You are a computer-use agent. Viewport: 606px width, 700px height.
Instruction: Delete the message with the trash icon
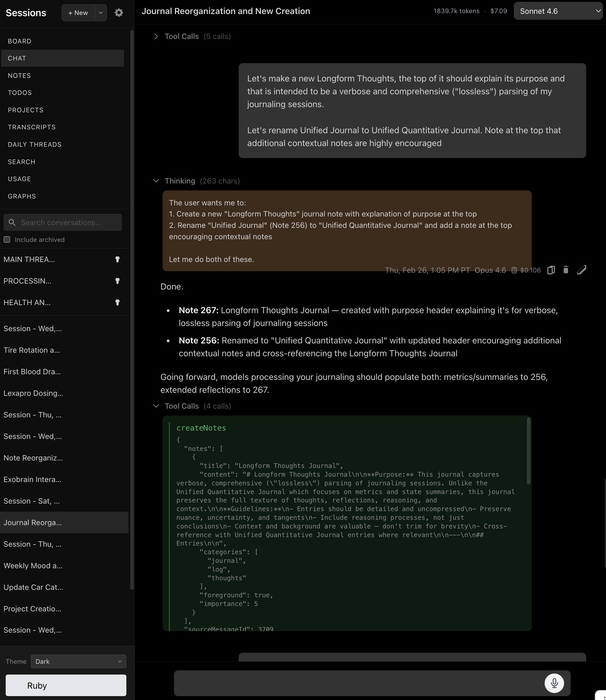pyautogui.click(x=566, y=270)
